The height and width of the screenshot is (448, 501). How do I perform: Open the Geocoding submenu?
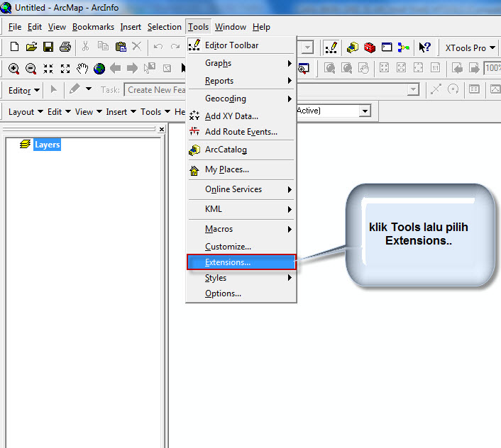pos(241,99)
